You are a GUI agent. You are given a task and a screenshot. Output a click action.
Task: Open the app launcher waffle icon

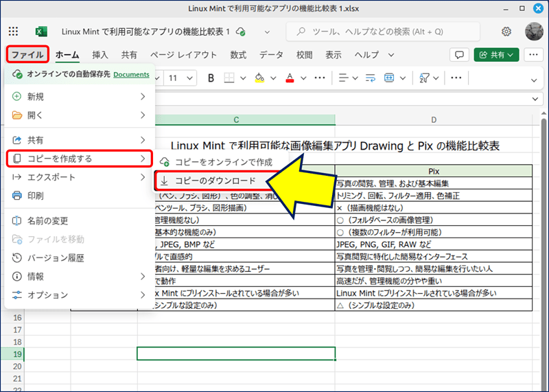click(13, 32)
